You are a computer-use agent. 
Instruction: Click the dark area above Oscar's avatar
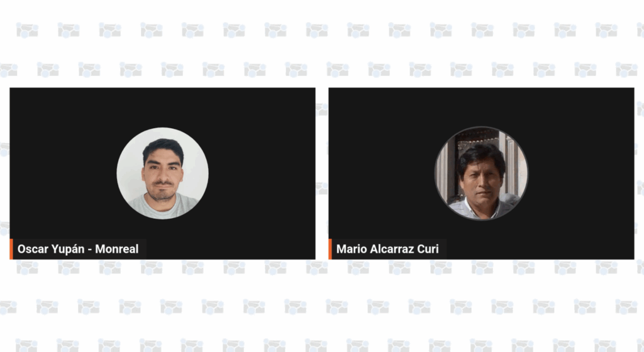point(163,107)
